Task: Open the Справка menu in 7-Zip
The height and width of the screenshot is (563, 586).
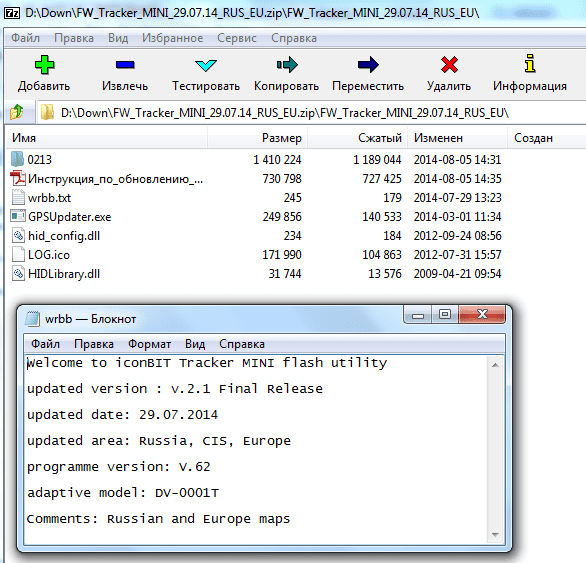Action: point(294,38)
